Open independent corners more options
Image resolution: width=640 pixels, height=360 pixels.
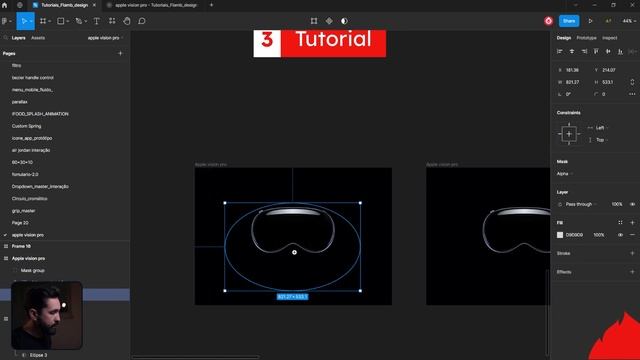tap(632, 94)
